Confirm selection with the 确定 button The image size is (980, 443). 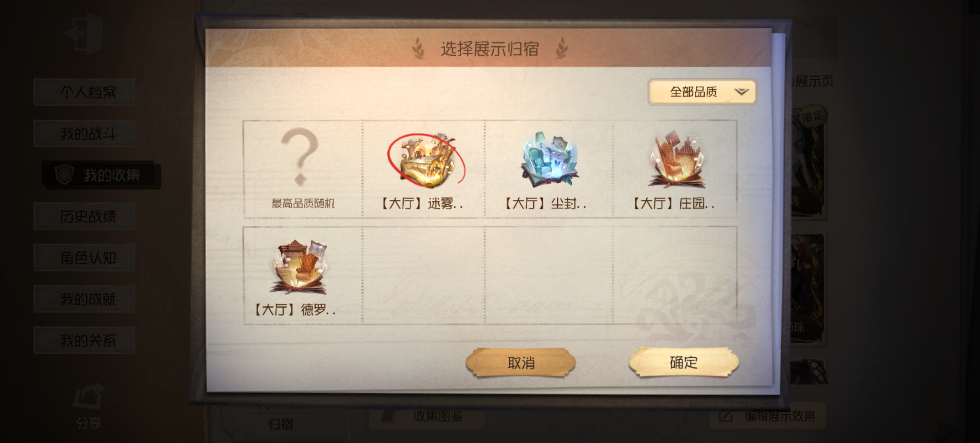click(684, 362)
